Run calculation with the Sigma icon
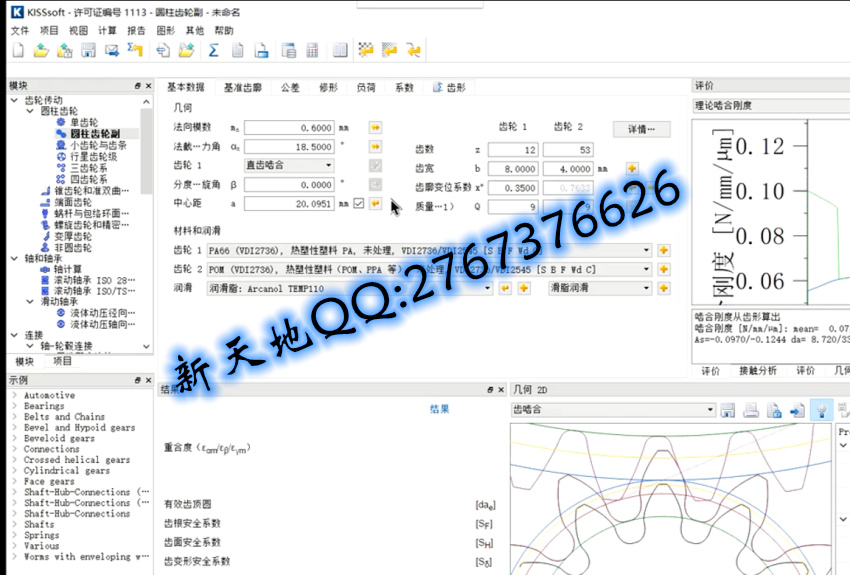This screenshot has width=850, height=575. (x=214, y=50)
